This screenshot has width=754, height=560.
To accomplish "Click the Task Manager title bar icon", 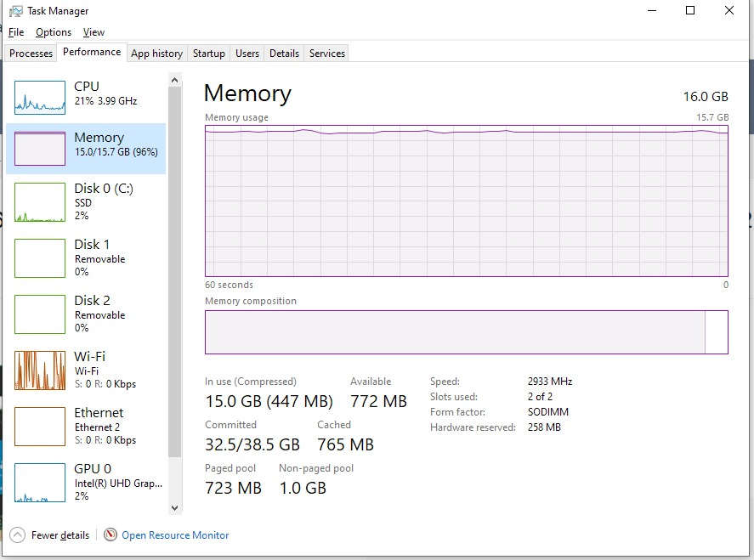I will pyautogui.click(x=15, y=11).
